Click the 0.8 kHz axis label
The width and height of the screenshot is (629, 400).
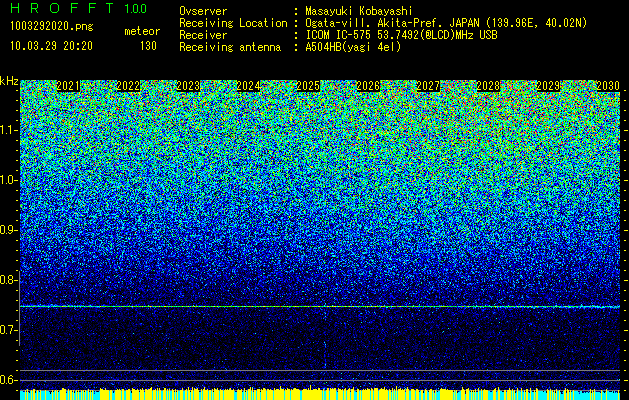8,280
